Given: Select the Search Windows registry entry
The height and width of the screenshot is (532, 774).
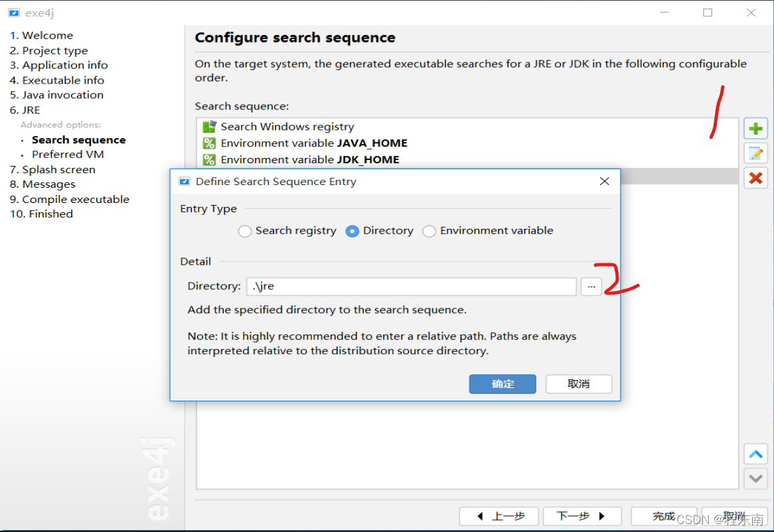Looking at the screenshot, I should tap(467, 127).
